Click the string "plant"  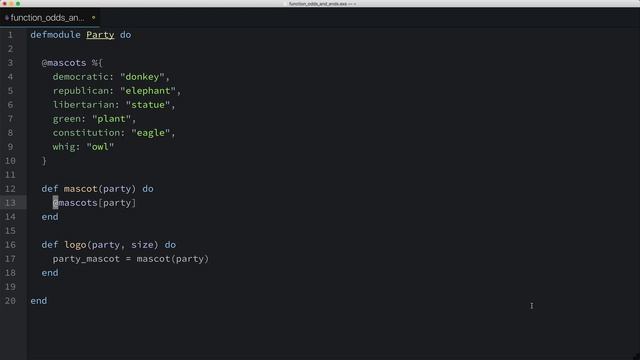tap(111, 119)
